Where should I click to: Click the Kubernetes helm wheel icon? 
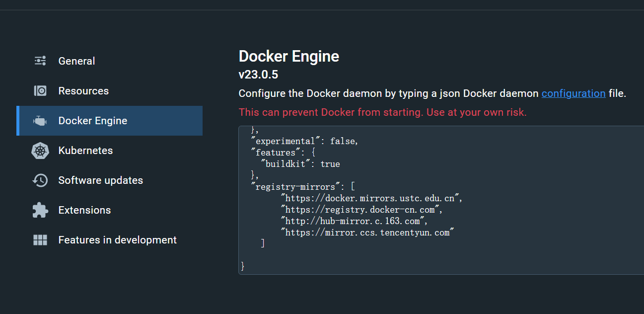point(40,151)
